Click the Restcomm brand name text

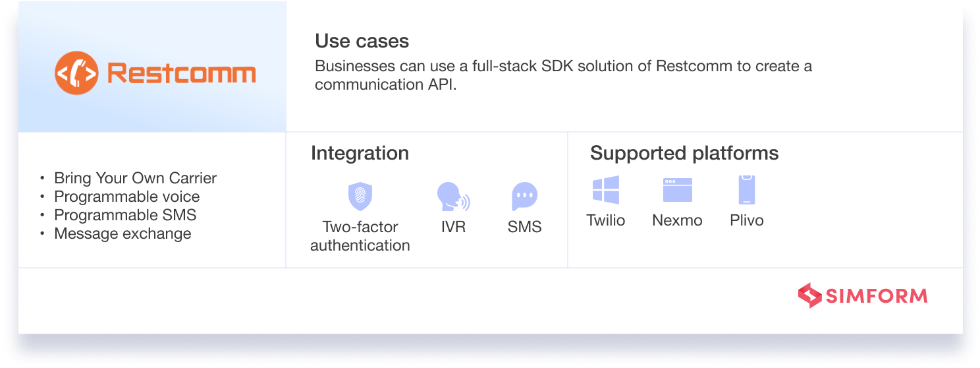pyautogui.click(x=181, y=73)
